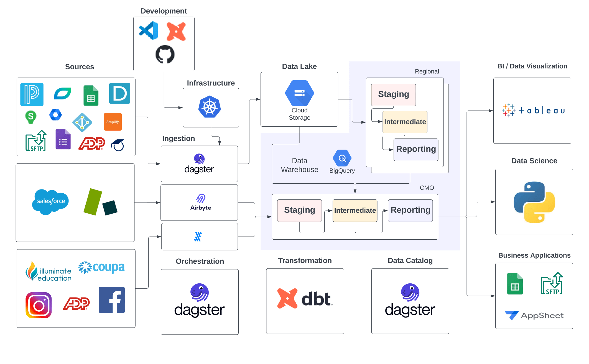Click the SFTP icon in Sources
This screenshot has height=364, width=589.
click(36, 141)
